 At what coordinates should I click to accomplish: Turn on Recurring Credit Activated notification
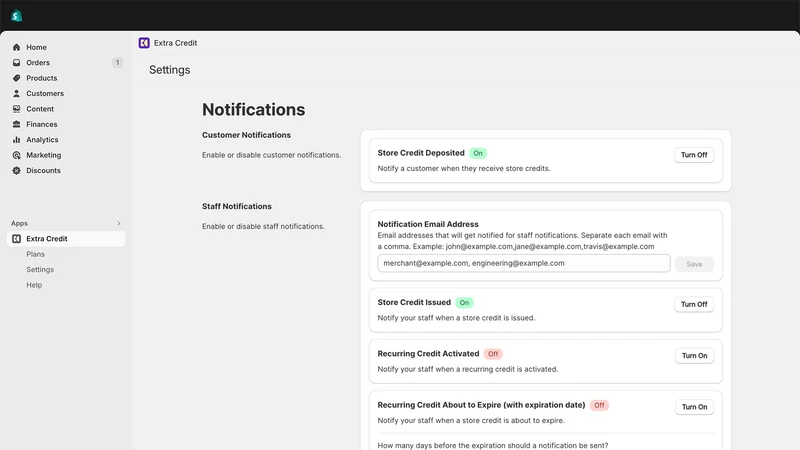click(x=694, y=356)
